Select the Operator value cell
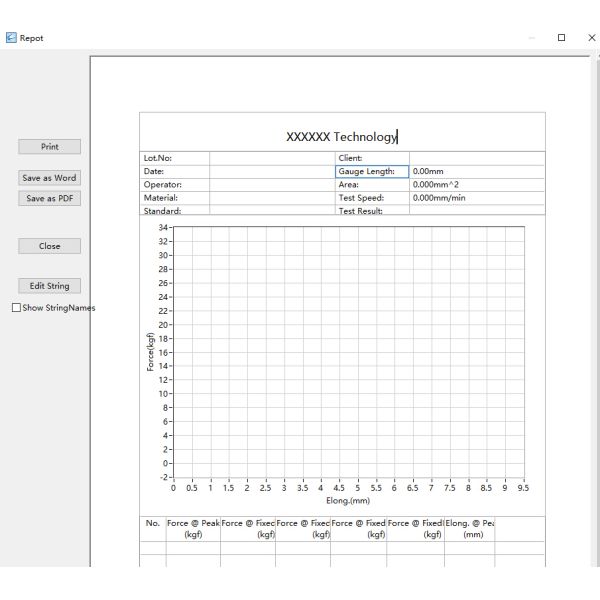The width and height of the screenshot is (600, 600). pyautogui.click(x=272, y=184)
